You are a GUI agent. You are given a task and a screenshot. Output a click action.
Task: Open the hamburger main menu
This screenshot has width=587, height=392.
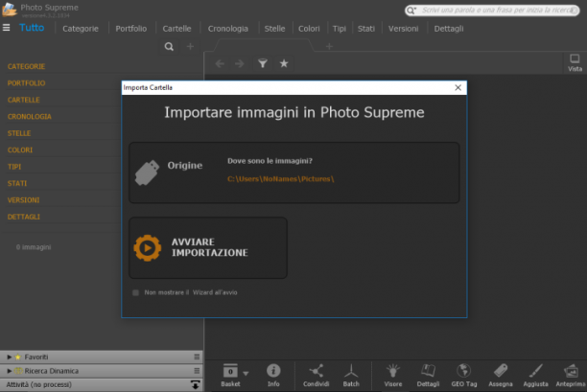6,28
